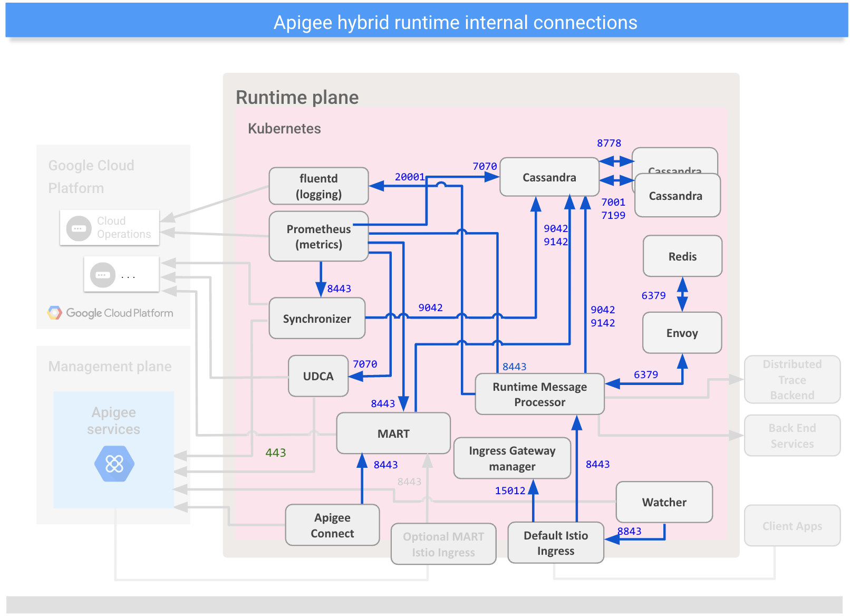The image size is (850, 616).
Task: Select the Ingress Gateway manager box
Action: tap(512, 458)
